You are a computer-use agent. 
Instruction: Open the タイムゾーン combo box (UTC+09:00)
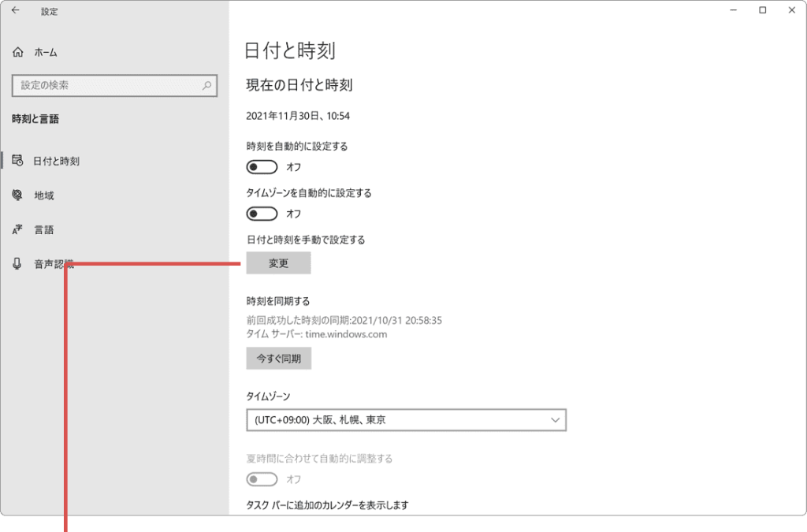[406, 420]
